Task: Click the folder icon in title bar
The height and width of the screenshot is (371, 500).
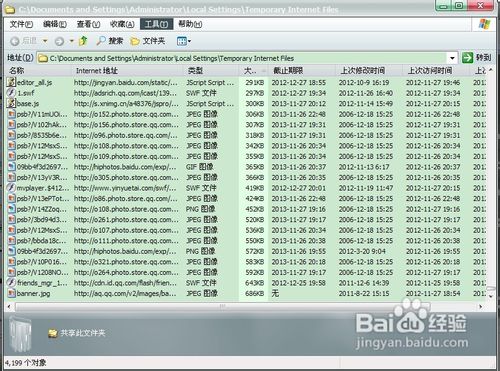Action: click(x=10, y=10)
